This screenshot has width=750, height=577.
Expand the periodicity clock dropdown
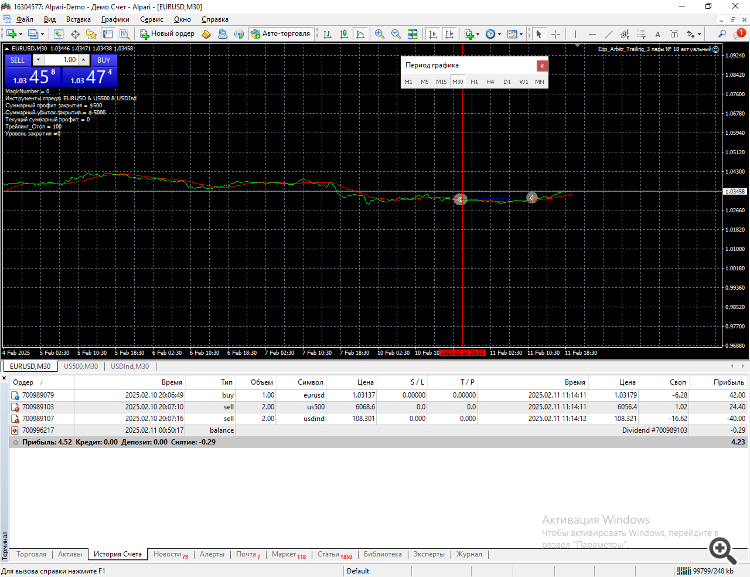pyautogui.click(x=502, y=34)
